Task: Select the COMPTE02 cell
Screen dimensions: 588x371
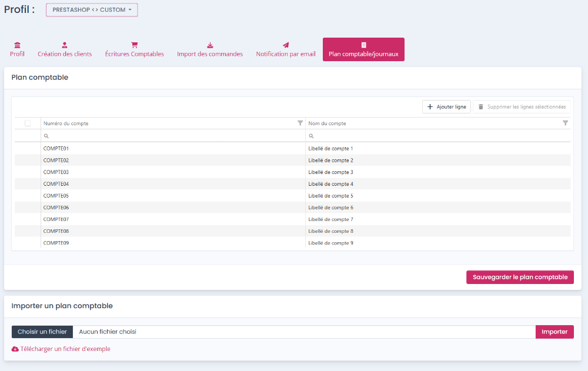Action: [x=173, y=160]
